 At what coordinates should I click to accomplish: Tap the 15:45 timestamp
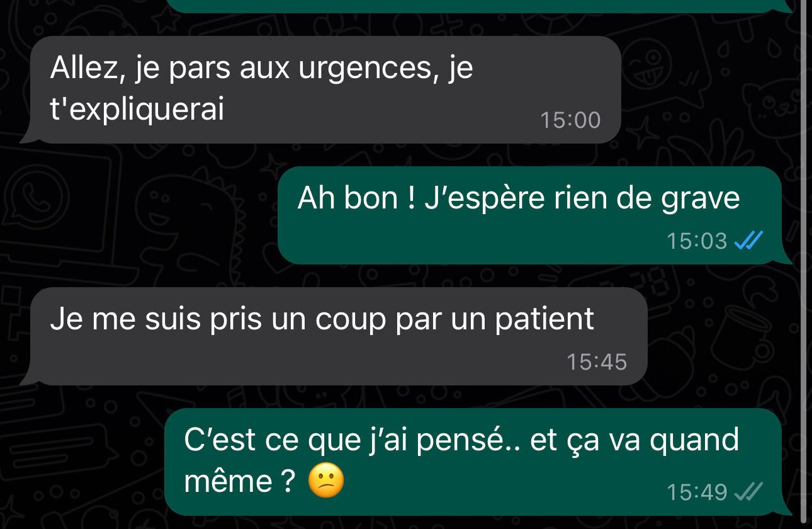pos(597,362)
